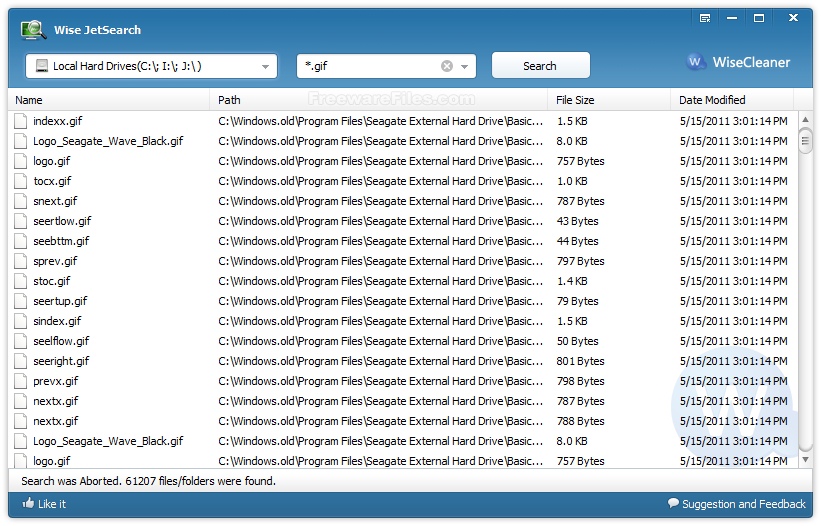Click file icon next to indexx.gif

[x=20, y=121]
